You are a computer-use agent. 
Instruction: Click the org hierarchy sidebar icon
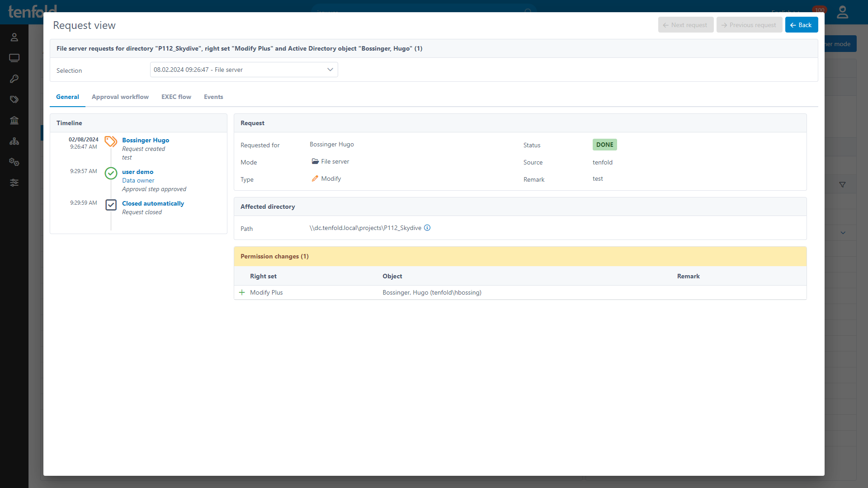[x=14, y=141]
